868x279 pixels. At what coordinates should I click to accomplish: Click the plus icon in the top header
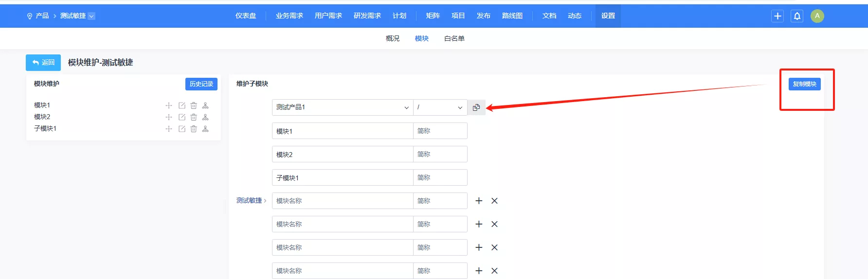pos(778,16)
